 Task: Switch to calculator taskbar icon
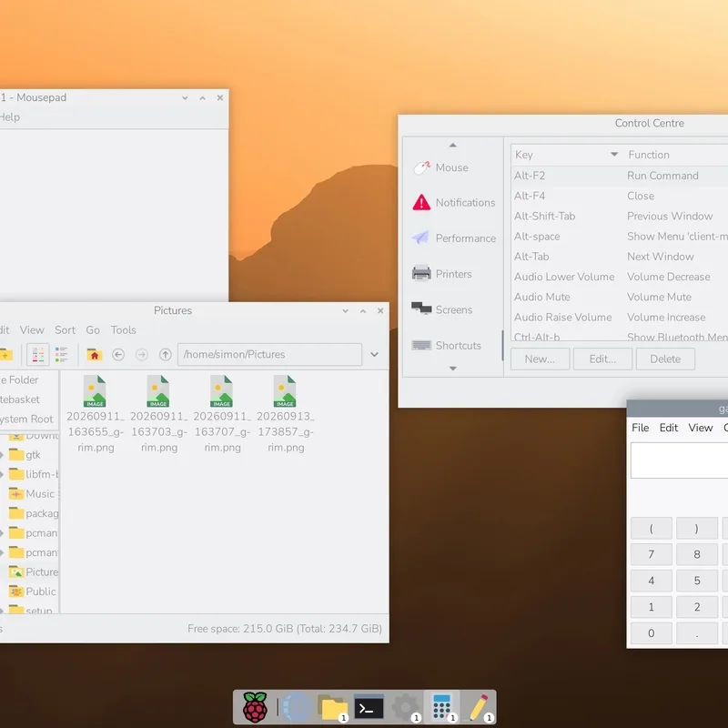pyautogui.click(x=441, y=707)
